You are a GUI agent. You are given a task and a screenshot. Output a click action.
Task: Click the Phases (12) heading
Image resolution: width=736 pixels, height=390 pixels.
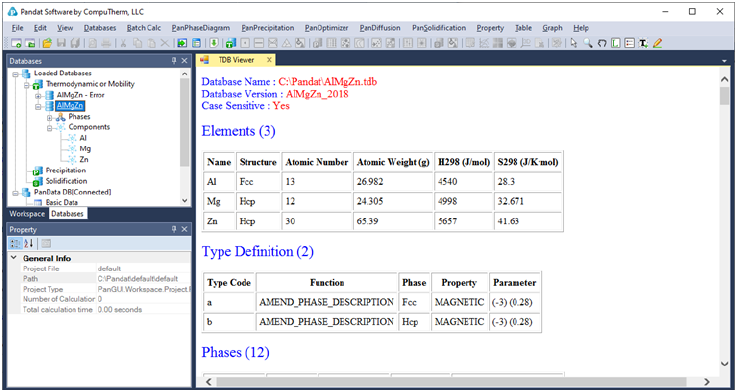236,352
